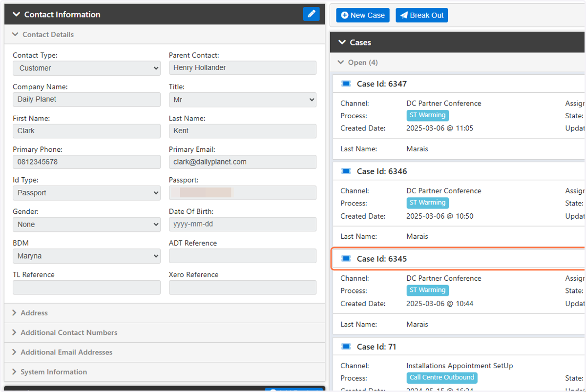Viewport: 586px width, 392px height.
Task: Open the Case Id: 6347 header
Action: pyautogui.click(x=459, y=84)
